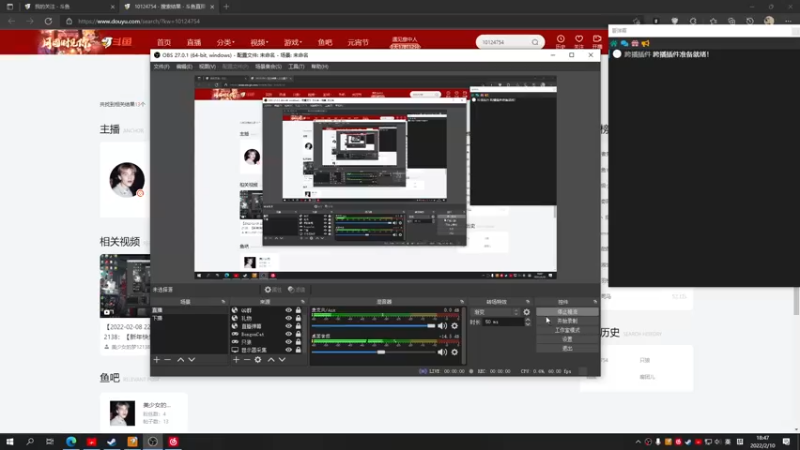800x450 pixels.
Task: Open OBS 视图 menu
Action: point(207,66)
